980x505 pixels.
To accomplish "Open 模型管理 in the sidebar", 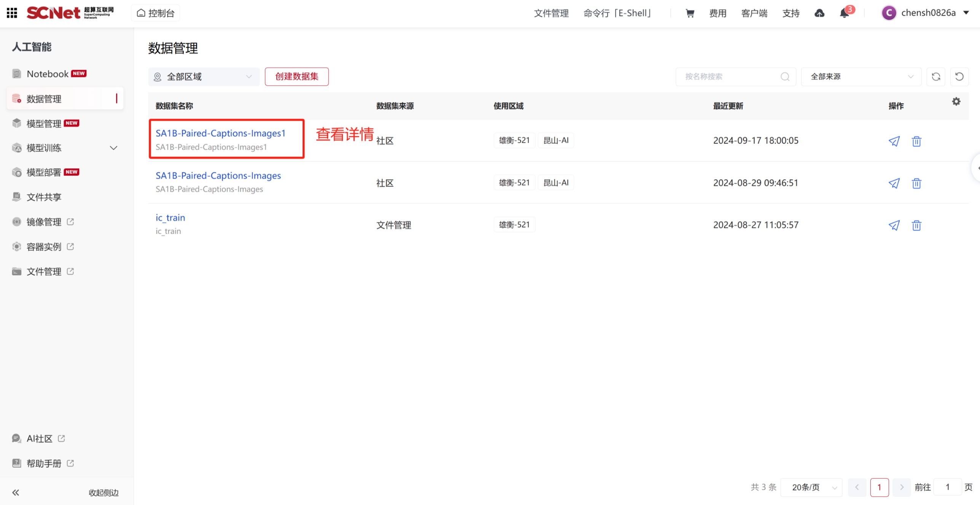I will [44, 123].
